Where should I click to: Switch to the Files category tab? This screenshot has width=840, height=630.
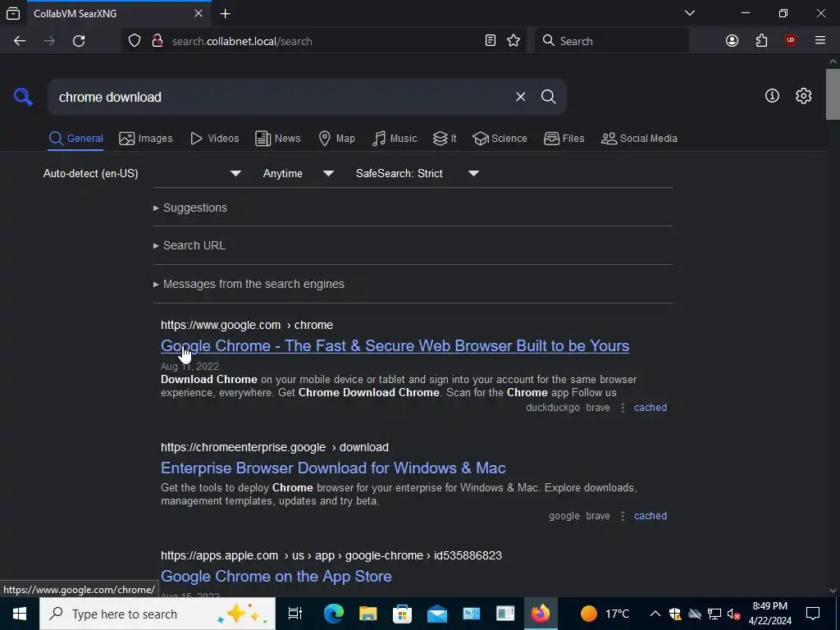(x=564, y=138)
